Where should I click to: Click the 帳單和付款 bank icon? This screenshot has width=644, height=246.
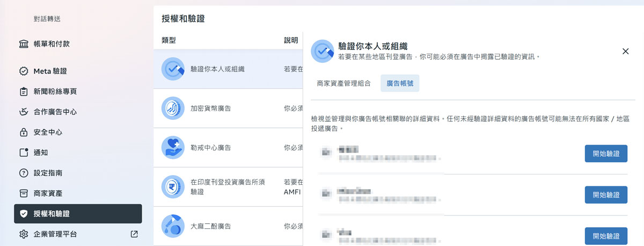click(x=24, y=44)
